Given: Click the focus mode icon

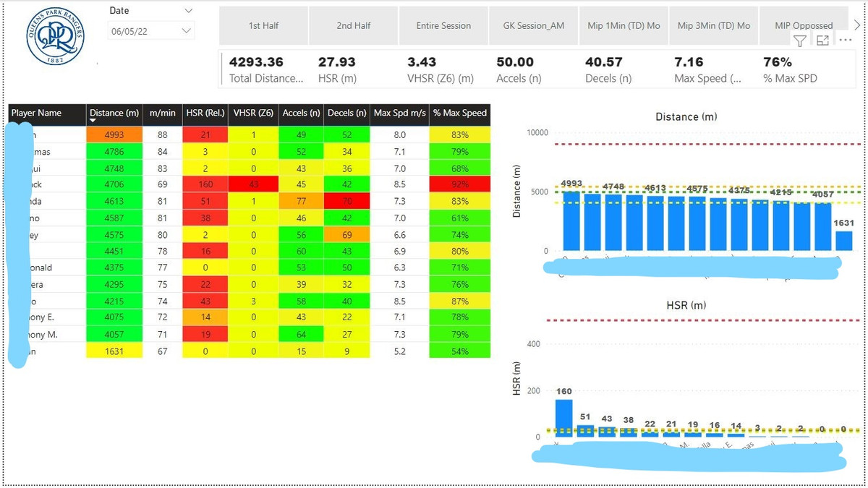Looking at the screenshot, I should 822,41.
